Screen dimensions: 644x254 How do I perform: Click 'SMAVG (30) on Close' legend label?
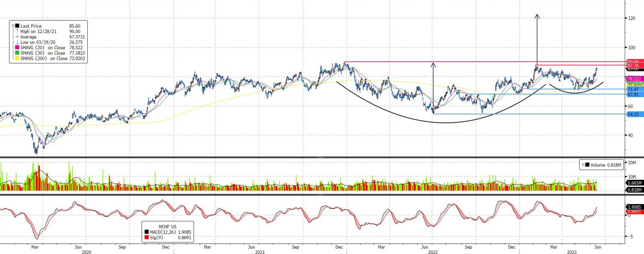tap(43, 53)
